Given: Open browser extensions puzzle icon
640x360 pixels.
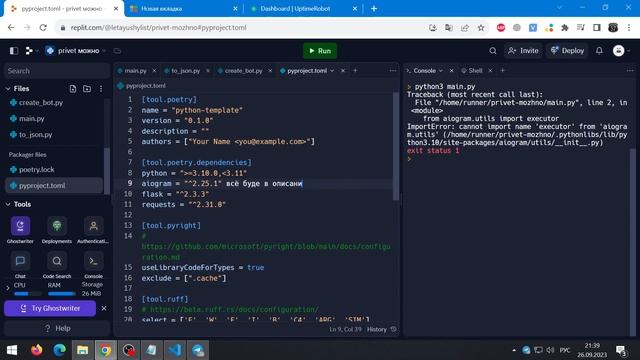Looking at the screenshot, I should [x=565, y=28].
